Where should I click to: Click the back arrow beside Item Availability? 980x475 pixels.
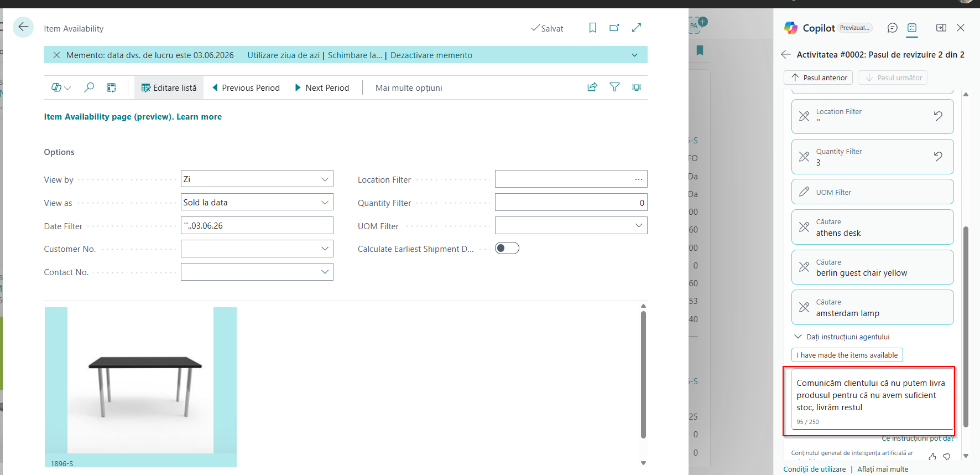click(x=23, y=27)
